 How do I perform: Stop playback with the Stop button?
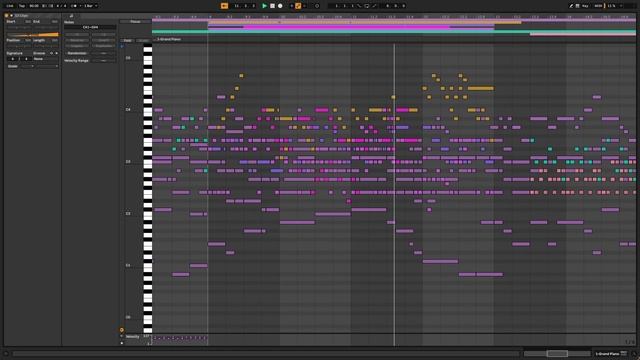[x=272, y=6]
